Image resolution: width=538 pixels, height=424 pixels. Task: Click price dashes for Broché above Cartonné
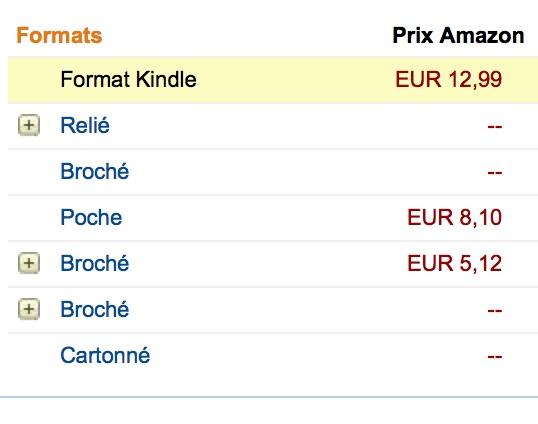point(495,310)
